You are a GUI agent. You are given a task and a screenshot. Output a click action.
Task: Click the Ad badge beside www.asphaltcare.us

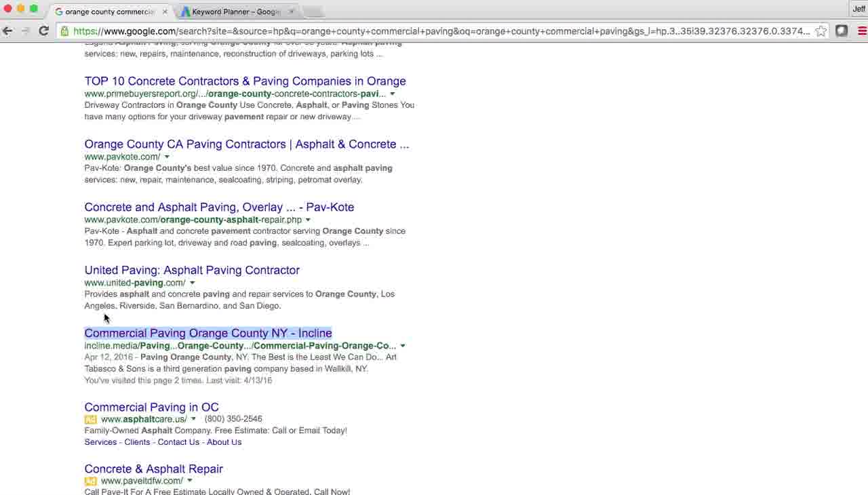click(91, 419)
